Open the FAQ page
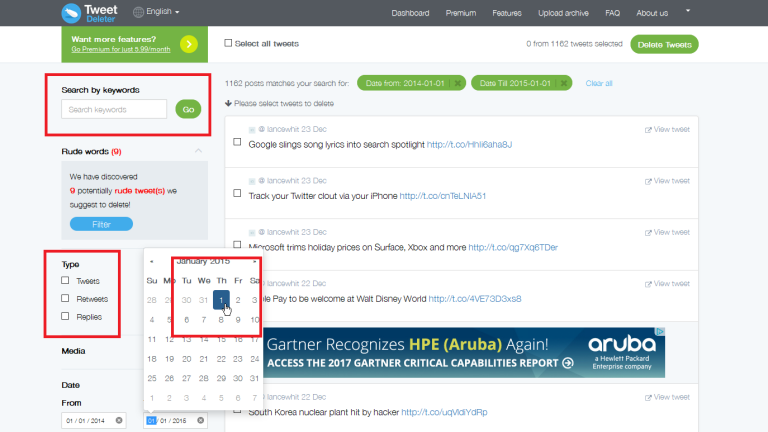The height and width of the screenshot is (432, 768). [x=612, y=13]
